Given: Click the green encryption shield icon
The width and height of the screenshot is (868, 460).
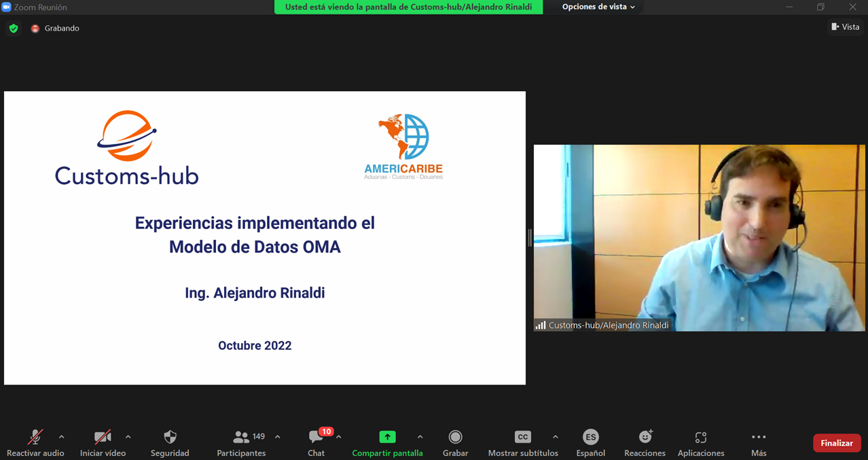Looking at the screenshot, I should [13, 29].
